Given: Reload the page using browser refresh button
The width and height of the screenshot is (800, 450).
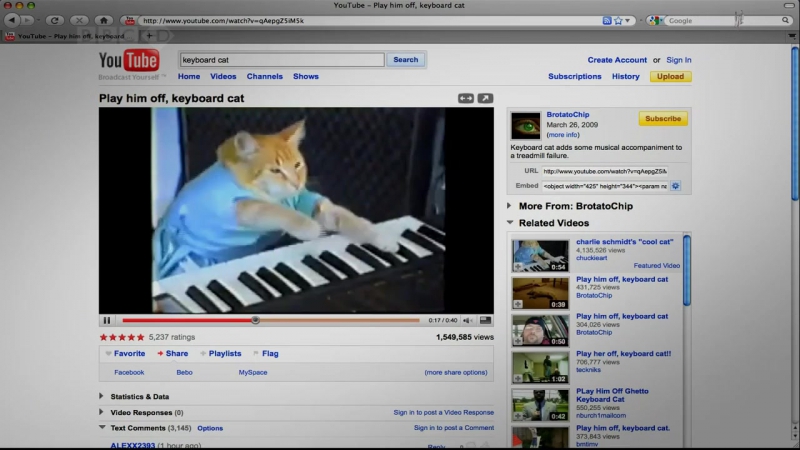Looking at the screenshot, I should point(55,20).
